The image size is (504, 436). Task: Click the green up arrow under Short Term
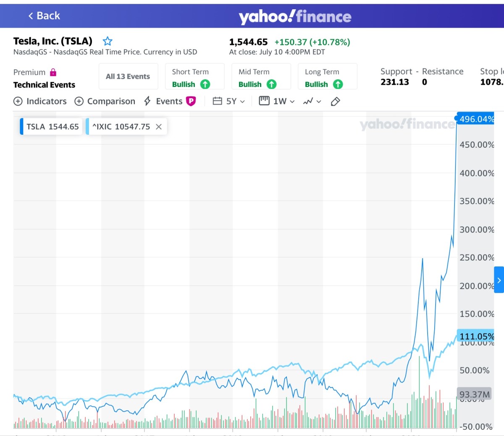coord(206,84)
